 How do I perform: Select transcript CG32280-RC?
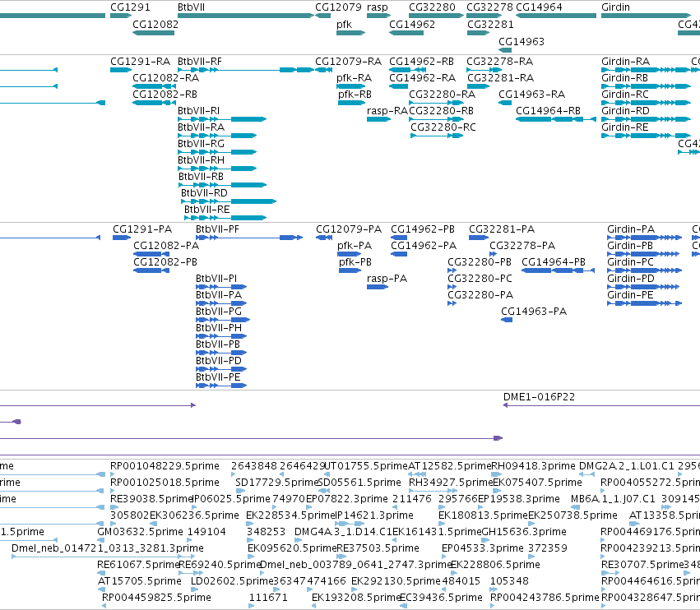pyautogui.click(x=443, y=127)
